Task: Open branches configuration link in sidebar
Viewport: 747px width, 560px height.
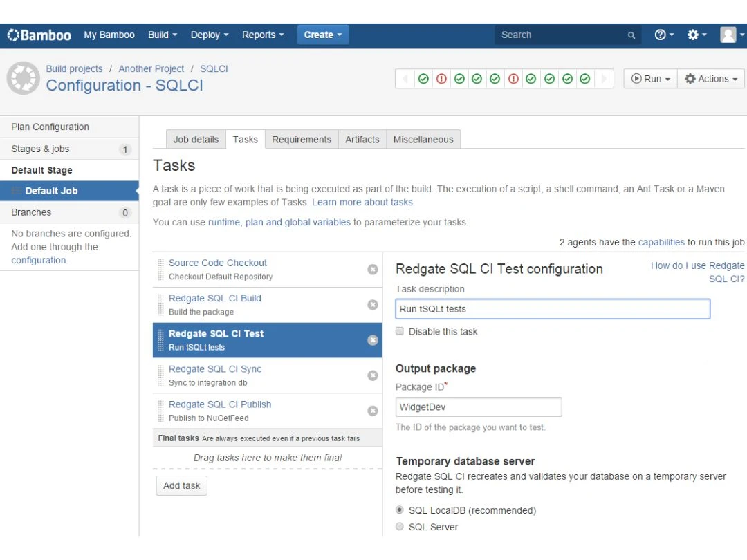Action: pos(39,261)
